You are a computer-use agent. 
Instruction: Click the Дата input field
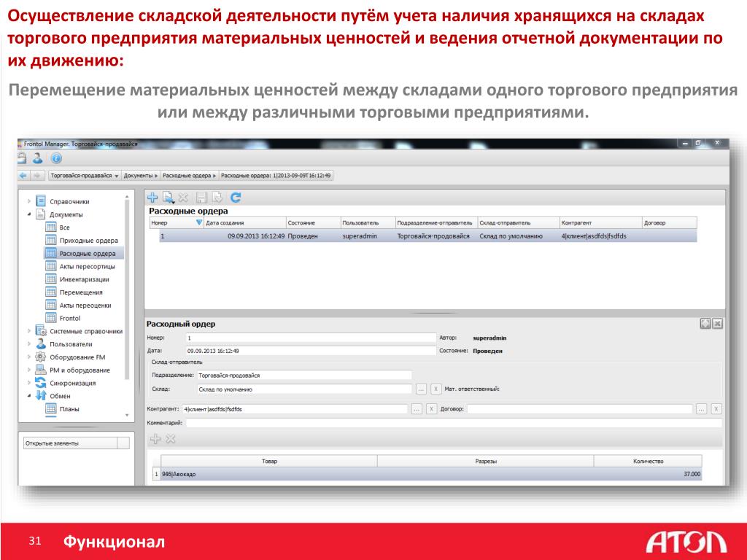click(311, 351)
